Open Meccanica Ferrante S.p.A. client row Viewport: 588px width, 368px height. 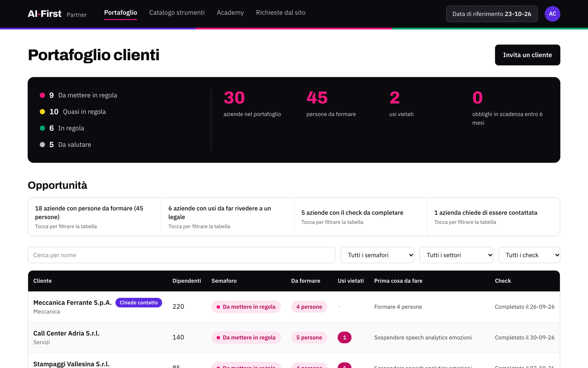tap(294, 307)
